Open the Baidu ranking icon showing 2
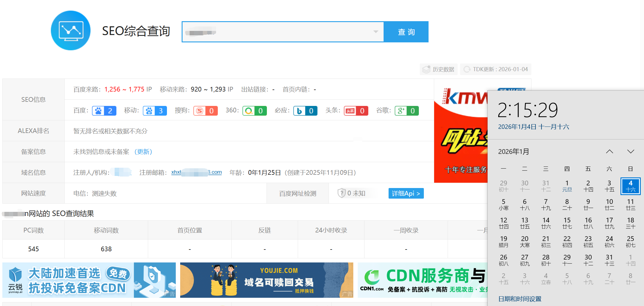 point(104,111)
